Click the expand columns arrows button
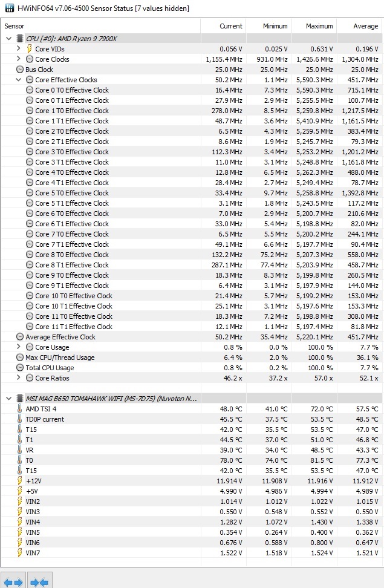The width and height of the screenshot is (384, 588). [x=13, y=582]
